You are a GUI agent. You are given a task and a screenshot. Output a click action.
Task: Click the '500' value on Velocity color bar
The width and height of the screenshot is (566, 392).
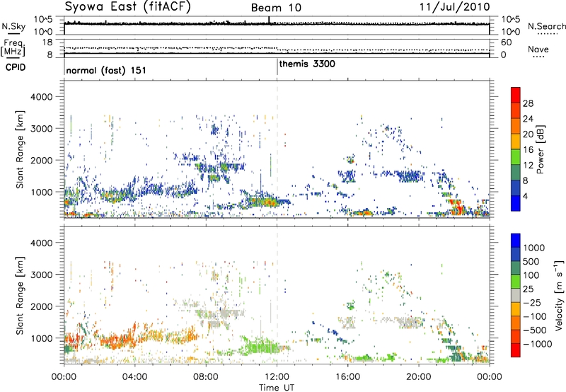coord(532,261)
